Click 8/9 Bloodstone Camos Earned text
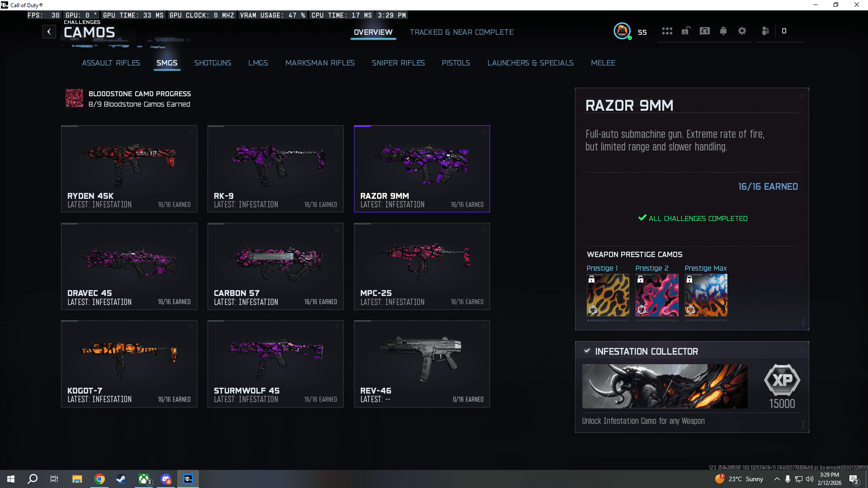Image resolution: width=868 pixels, height=488 pixels. coord(139,104)
